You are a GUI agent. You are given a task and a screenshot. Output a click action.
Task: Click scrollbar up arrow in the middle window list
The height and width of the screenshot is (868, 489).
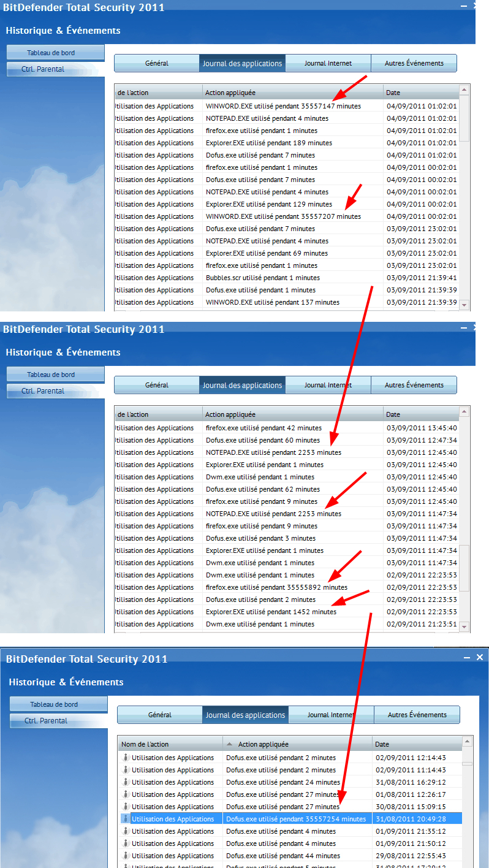click(x=464, y=412)
